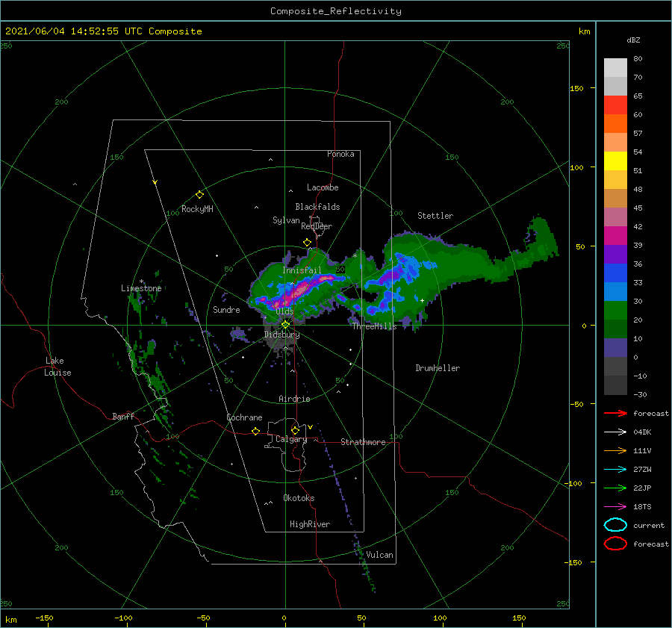Click the magenta 18TS arrow icon
The height and width of the screenshot is (628, 672).
pyautogui.click(x=615, y=507)
